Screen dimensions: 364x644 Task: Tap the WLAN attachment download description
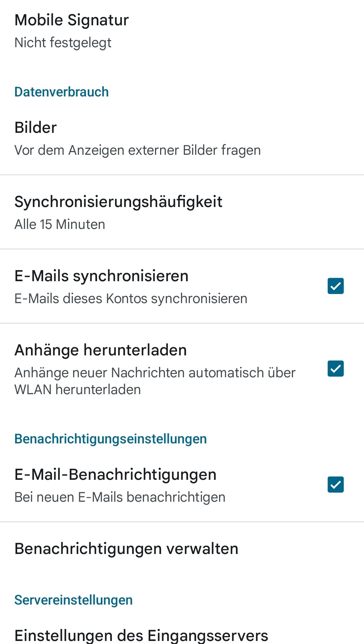[155, 381]
